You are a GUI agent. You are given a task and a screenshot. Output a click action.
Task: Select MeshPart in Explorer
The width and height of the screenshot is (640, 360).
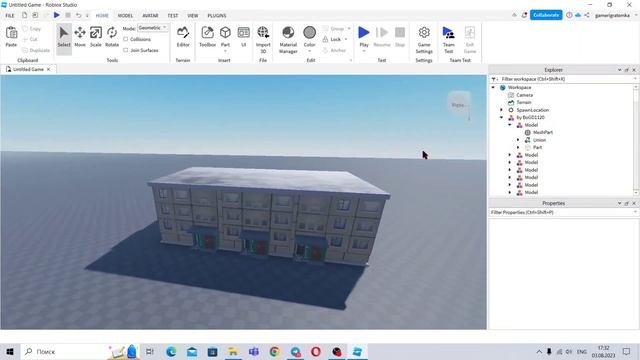coord(542,133)
